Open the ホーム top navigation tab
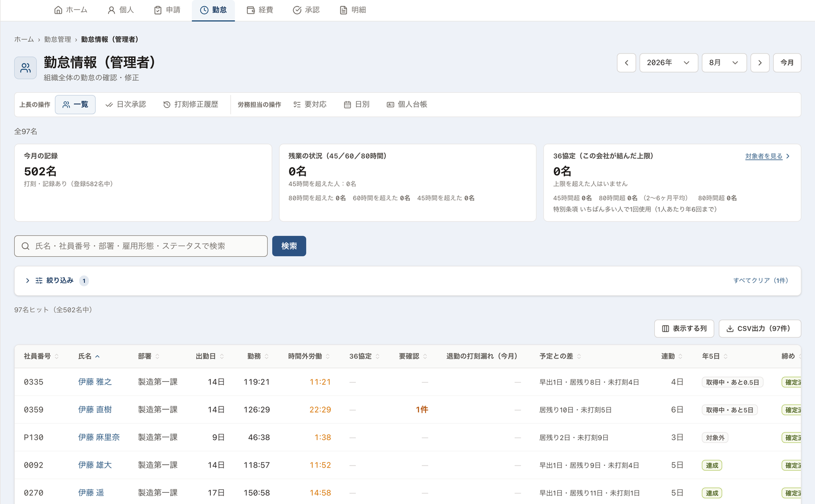815x504 pixels. 71,10
